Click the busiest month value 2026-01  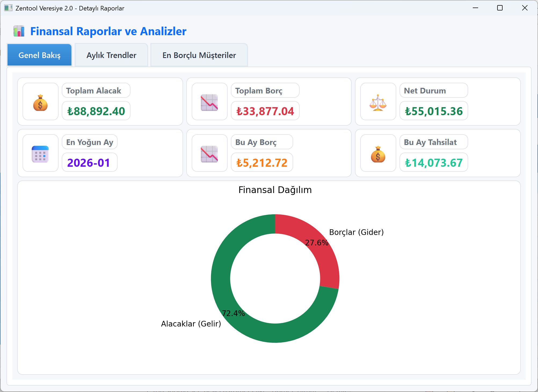89,163
